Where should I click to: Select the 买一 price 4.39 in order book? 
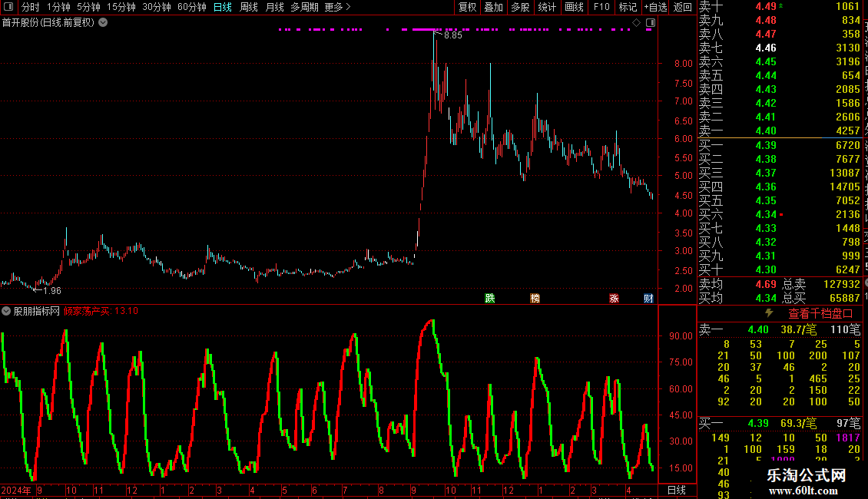pos(766,146)
